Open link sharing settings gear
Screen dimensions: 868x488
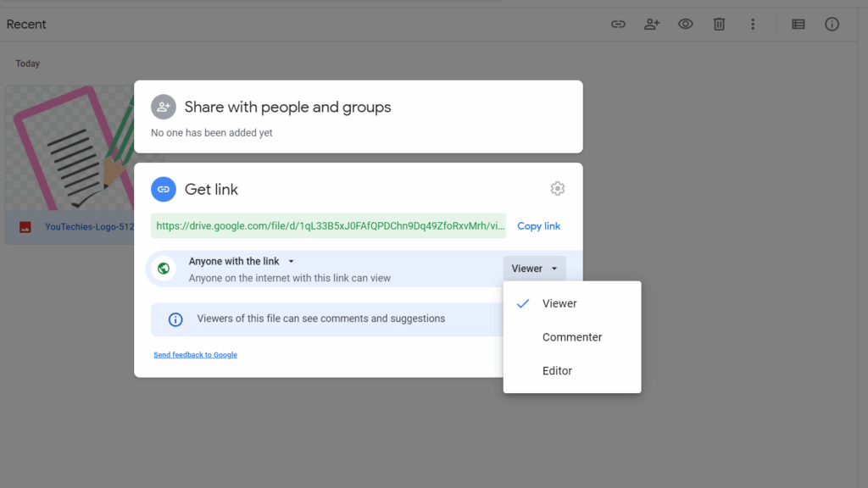(558, 189)
